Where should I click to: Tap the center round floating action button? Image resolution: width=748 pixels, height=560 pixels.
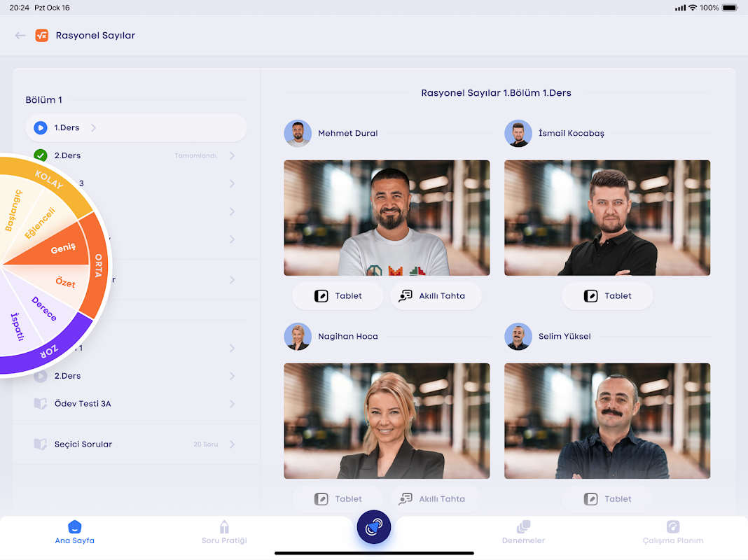coord(374,527)
